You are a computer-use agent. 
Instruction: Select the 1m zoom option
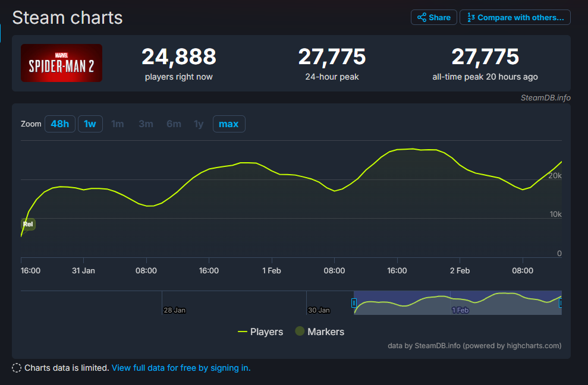tap(117, 124)
